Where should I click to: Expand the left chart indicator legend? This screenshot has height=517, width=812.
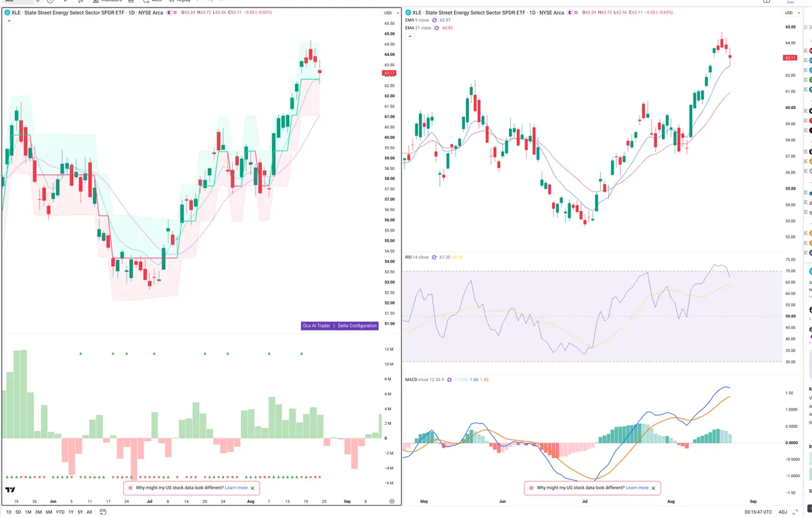click(x=8, y=21)
